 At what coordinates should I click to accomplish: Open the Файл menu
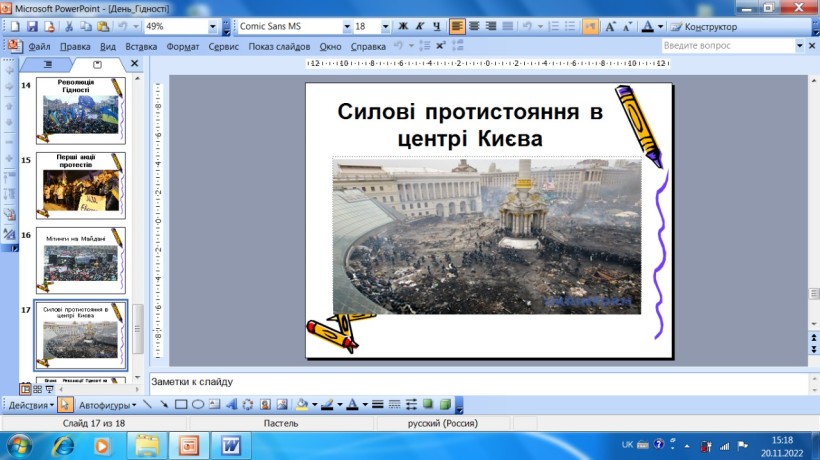[39, 47]
